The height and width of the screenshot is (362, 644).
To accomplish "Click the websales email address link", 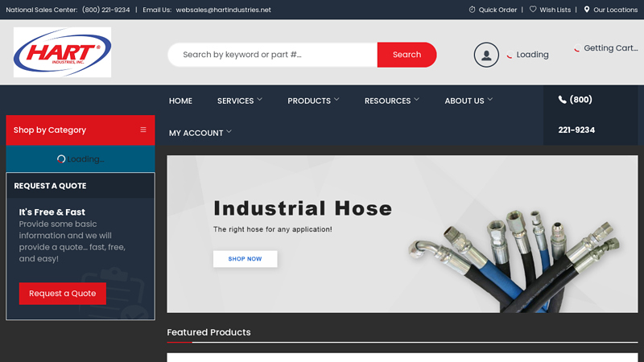I will 224,10.
